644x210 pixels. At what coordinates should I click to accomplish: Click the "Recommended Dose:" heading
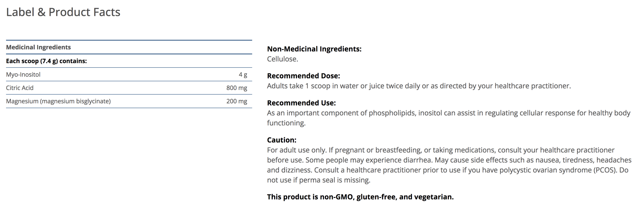[x=303, y=76]
